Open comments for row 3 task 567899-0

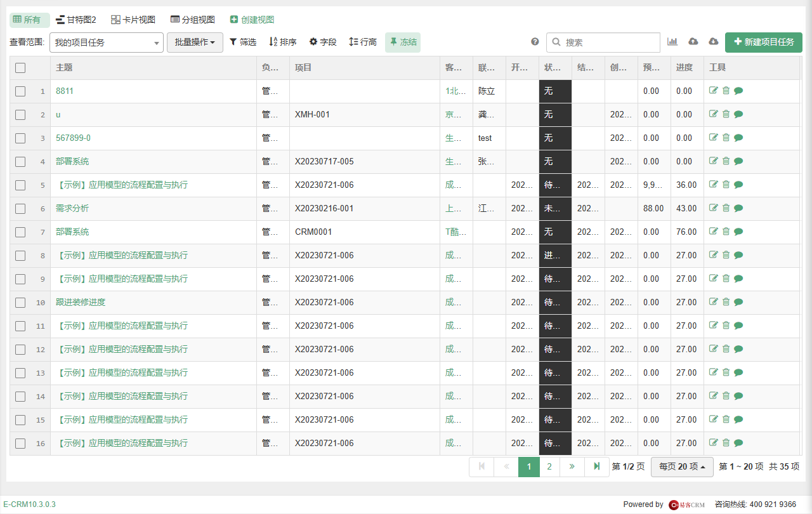[738, 138]
